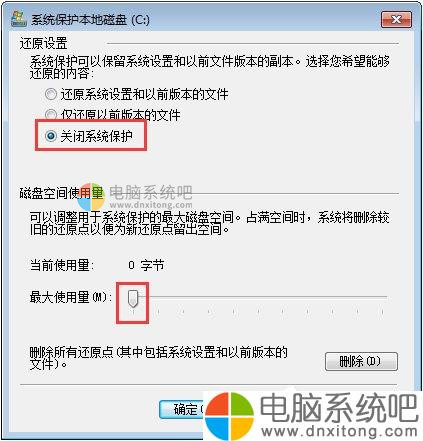Select 仅还原以前版本的文件 radio option
Image resolution: width=423 pixels, height=441 pixels.
click(51, 115)
